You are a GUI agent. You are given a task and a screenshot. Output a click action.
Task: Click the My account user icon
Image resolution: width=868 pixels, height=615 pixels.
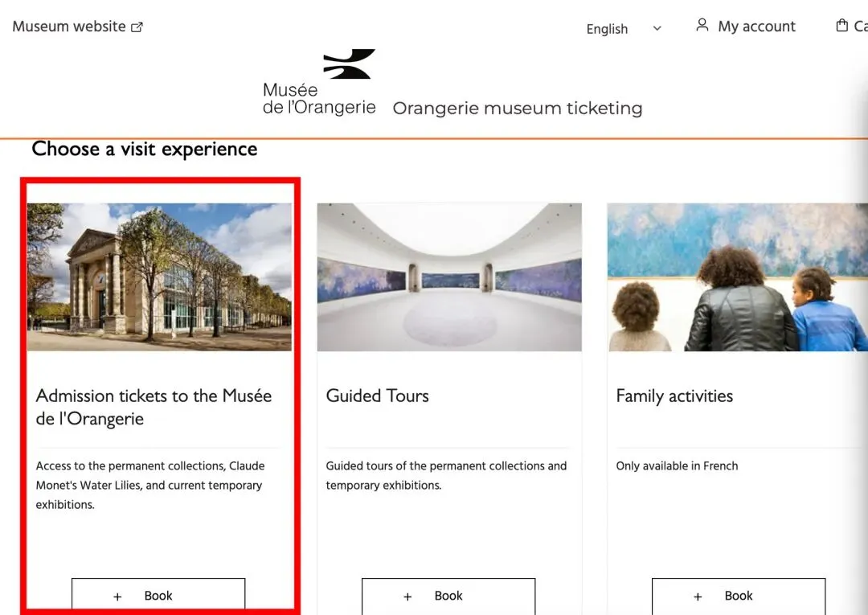click(702, 25)
